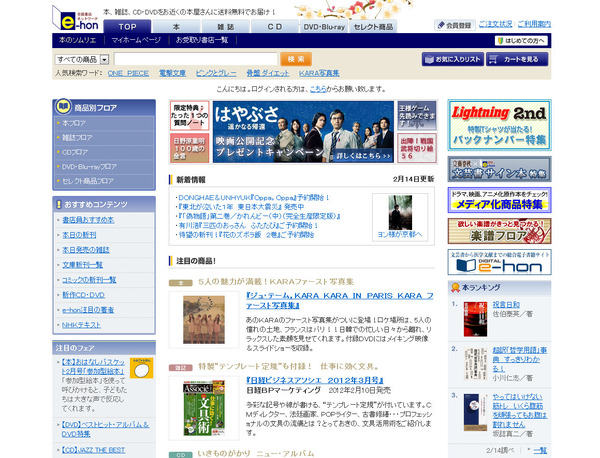Open the 文庫新刊一覧 link
The width and height of the screenshot is (600, 458).
[82, 265]
